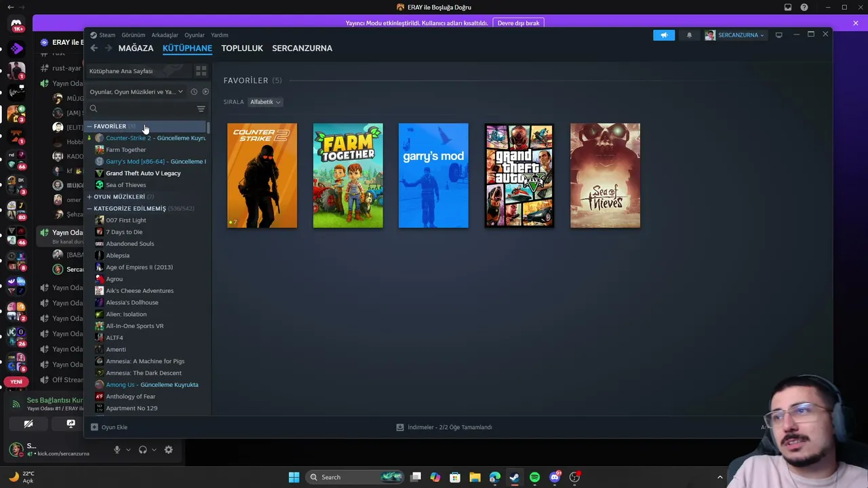868x488 pixels.
Task: Start Discord screen share
Action: click(71, 424)
